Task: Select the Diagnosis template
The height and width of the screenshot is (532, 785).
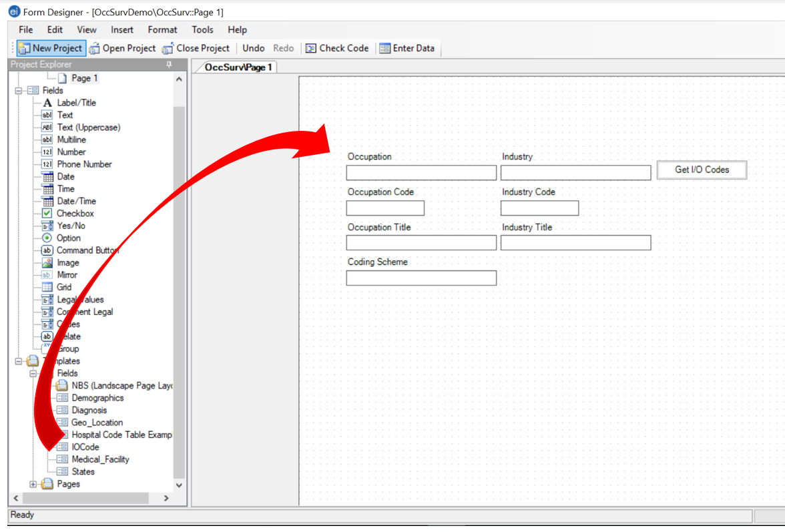Action: 89,411
